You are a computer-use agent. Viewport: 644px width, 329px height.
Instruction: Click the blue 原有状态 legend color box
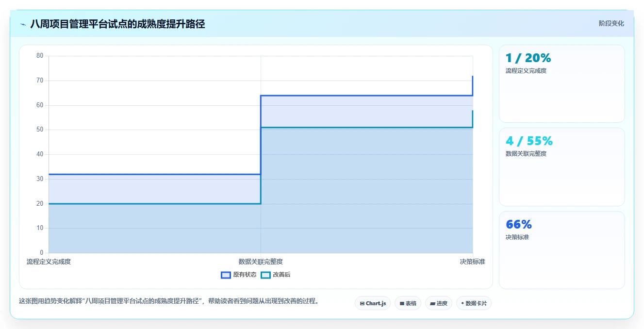point(226,275)
